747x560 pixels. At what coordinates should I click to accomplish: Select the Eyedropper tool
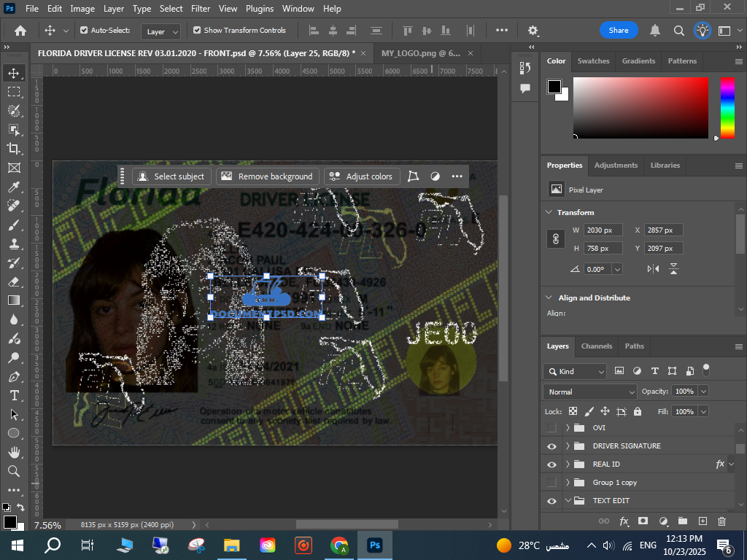[x=14, y=187]
